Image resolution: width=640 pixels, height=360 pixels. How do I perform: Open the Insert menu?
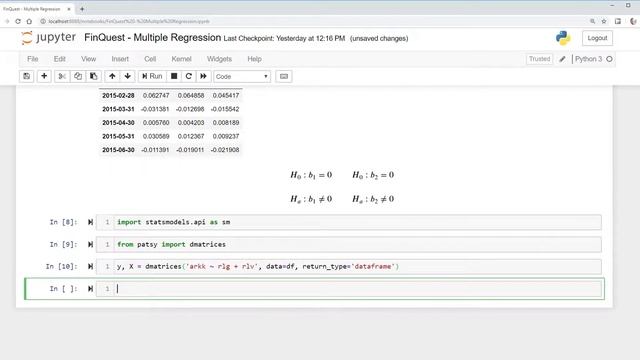coord(120,59)
